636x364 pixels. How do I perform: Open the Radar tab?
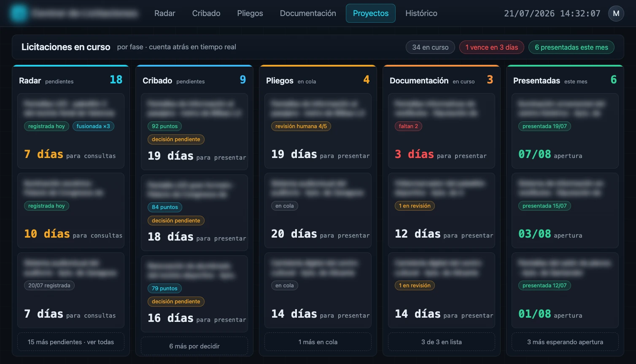[164, 13]
